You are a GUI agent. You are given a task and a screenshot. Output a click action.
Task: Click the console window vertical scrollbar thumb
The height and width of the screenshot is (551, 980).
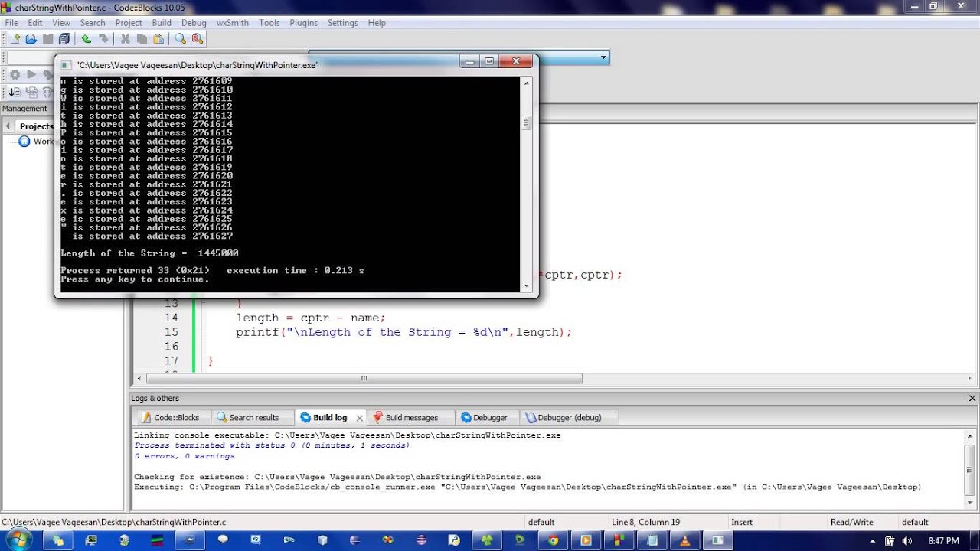pyautogui.click(x=526, y=122)
